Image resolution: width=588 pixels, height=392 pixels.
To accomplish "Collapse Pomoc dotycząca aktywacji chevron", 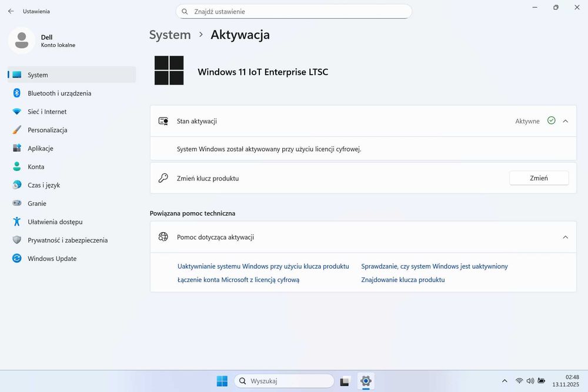I will pos(566,237).
